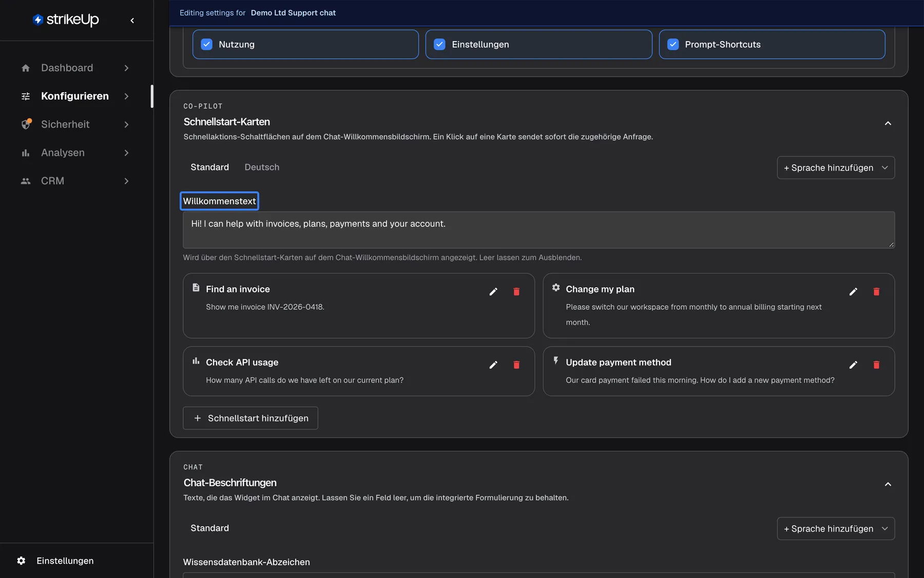The height and width of the screenshot is (578, 924).
Task: Edit the Update payment method card
Action: (853, 365)
